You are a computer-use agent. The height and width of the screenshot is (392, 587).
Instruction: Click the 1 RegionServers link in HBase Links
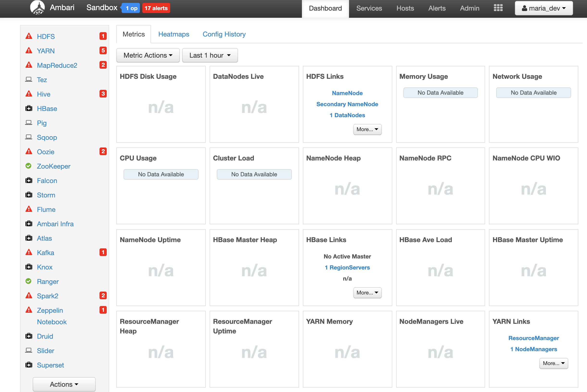[347, 267]
